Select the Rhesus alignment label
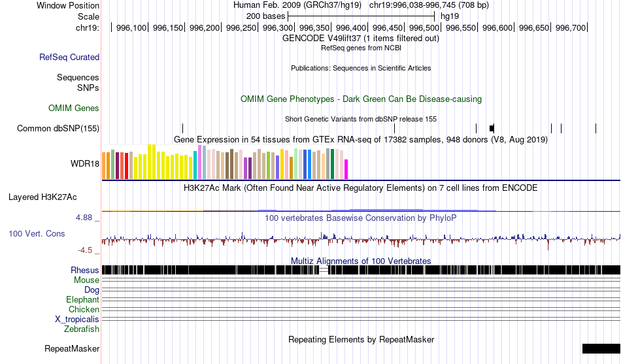Viewport: 621px width, 364px height. tap(85, 270)
